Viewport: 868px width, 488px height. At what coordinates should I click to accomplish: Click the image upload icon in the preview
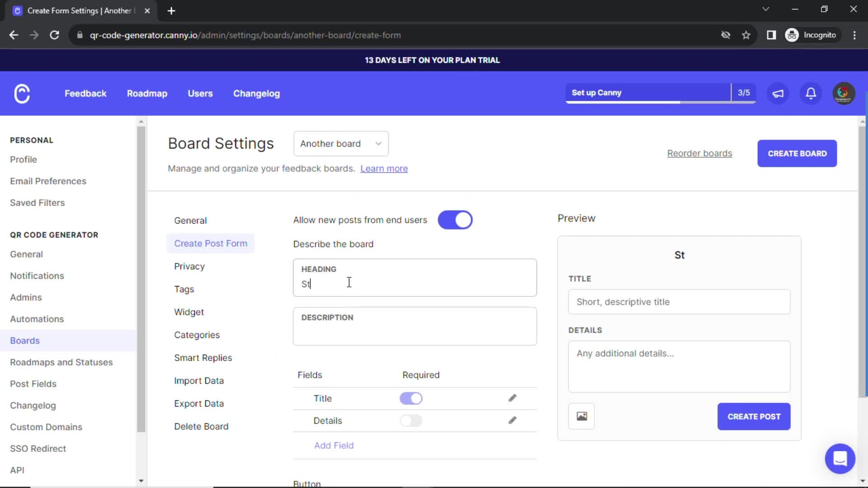[x=581, y=416]
